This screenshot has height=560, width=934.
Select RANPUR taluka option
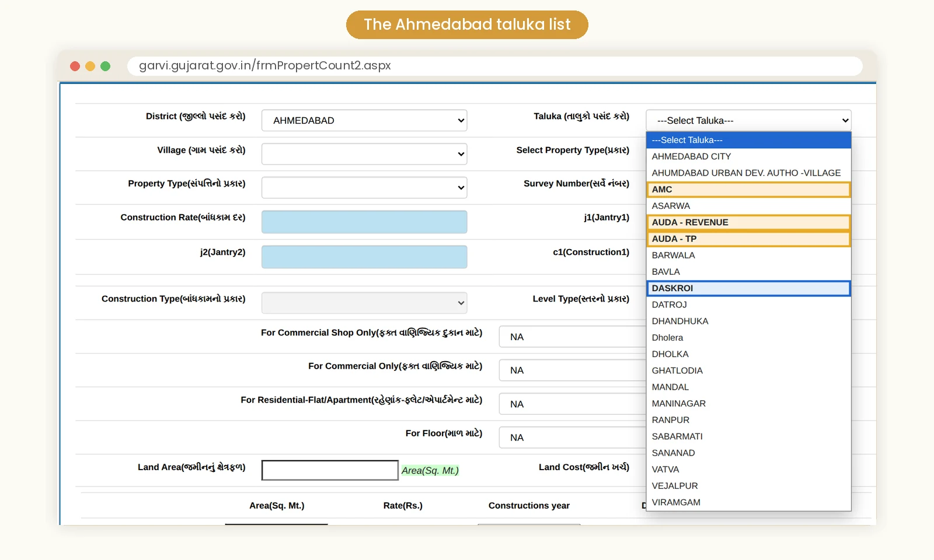click(748, 420)
